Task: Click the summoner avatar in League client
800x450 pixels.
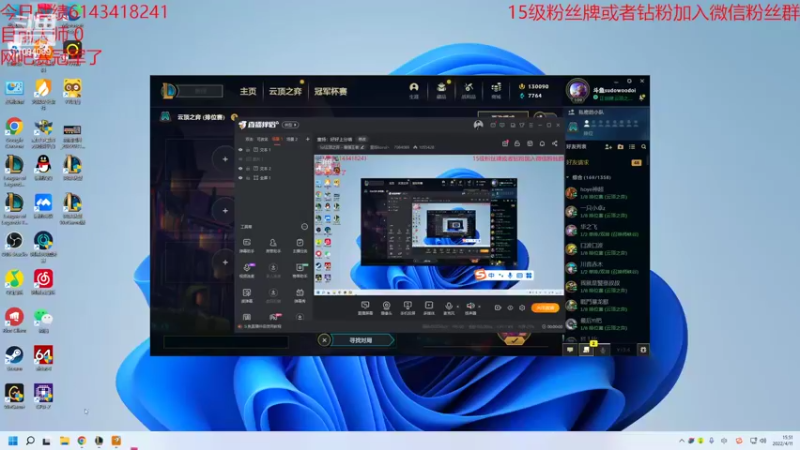Action: [x=578, y=90]
